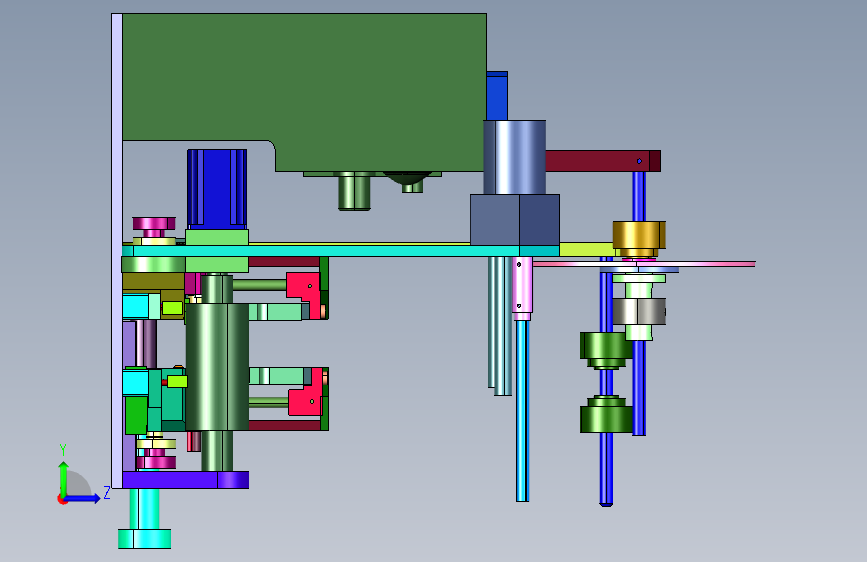Select the light green block under the motor
This screenshot has height=562, width=867.
point(217,237)
